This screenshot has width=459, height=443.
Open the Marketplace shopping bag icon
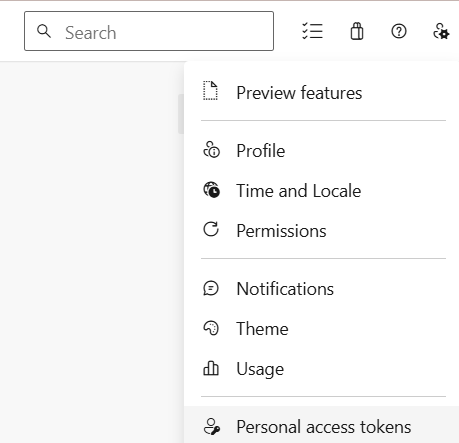[x=357, y=31]
